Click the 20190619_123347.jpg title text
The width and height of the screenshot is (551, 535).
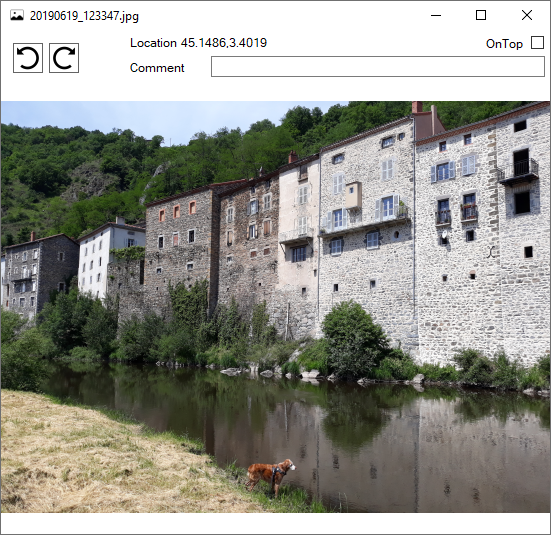[x=84, y=16]
